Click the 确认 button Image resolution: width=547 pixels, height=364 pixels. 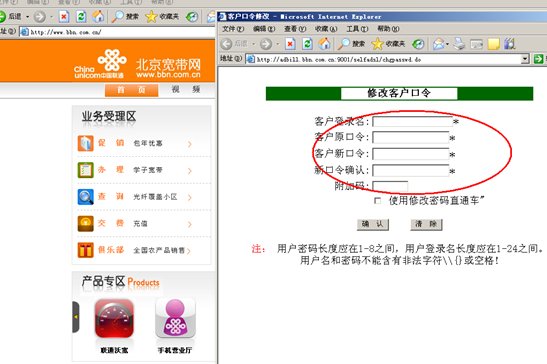373,224
